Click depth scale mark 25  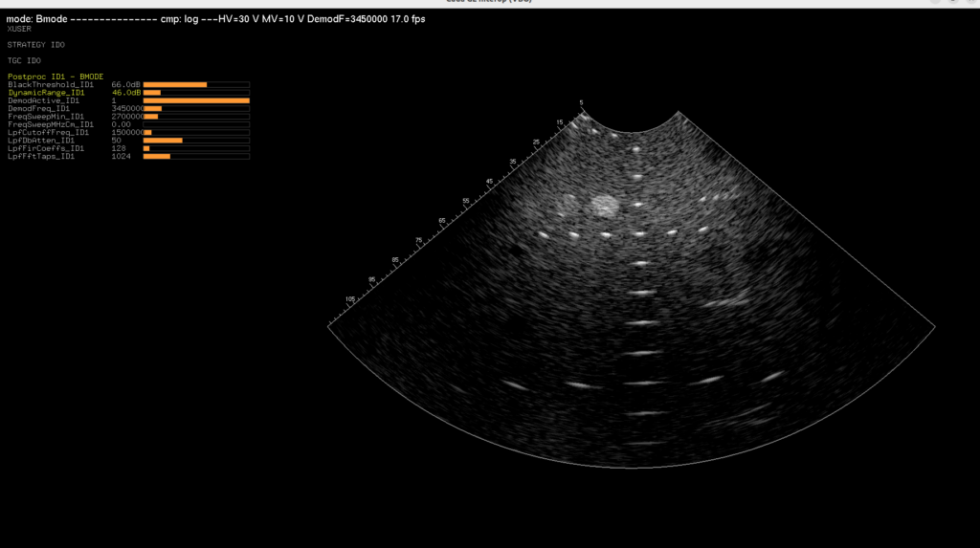pos(536,142)
